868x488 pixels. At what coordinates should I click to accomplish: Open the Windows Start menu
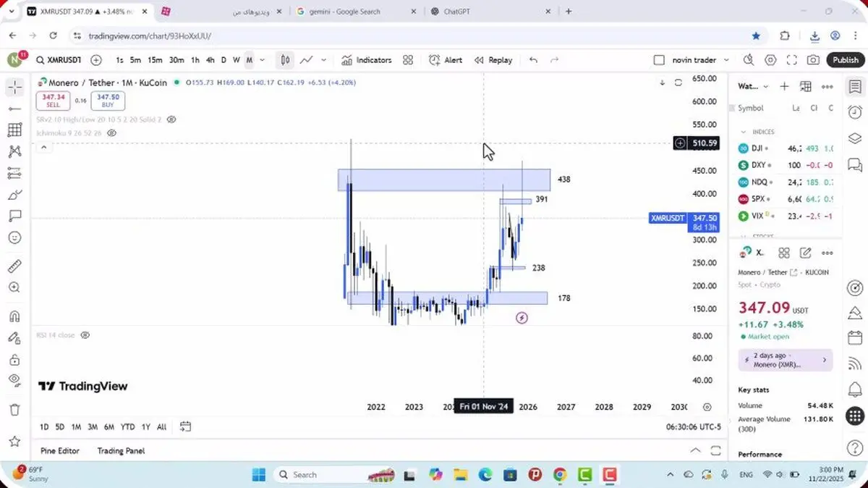(x=259, y=475)
